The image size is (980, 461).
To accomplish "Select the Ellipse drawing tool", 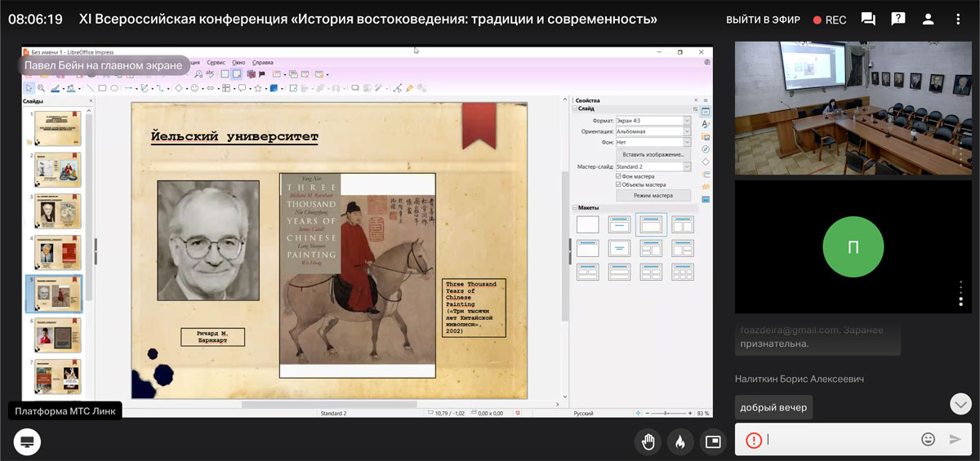I will (114, 88).
